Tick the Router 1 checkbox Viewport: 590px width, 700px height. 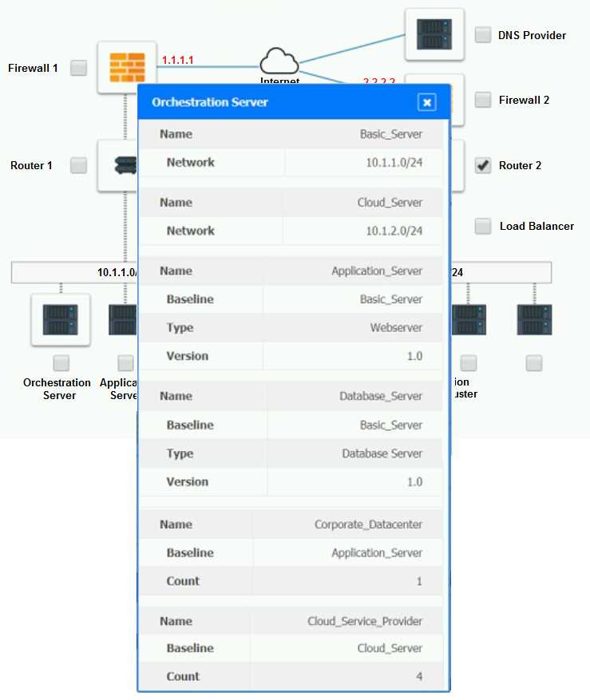pyautogui.click(x=78, y=165)
